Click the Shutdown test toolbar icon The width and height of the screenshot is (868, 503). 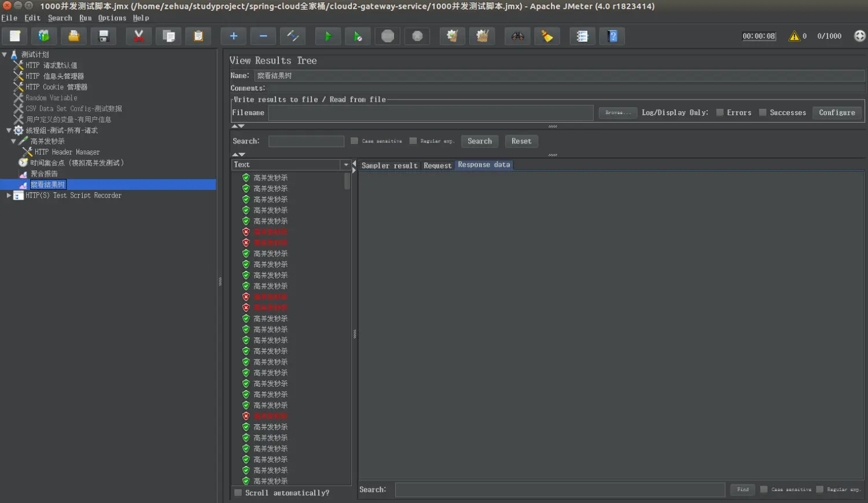[x=417, y=36]
